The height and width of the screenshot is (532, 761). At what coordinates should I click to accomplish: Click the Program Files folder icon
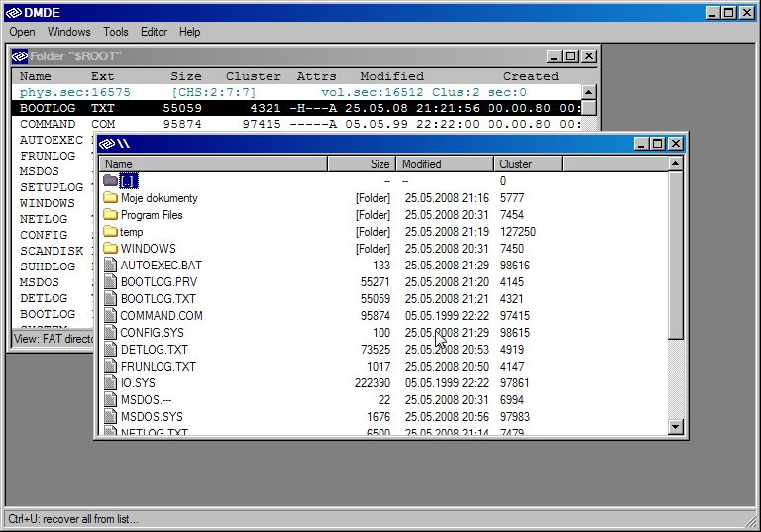(111, 215)
